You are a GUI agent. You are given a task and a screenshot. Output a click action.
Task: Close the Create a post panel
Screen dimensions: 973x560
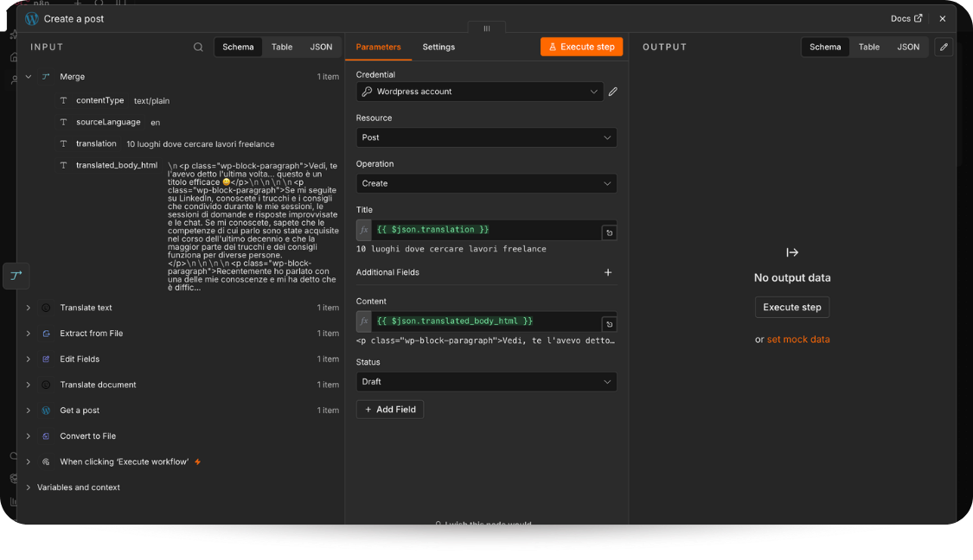tap(942, 19)
